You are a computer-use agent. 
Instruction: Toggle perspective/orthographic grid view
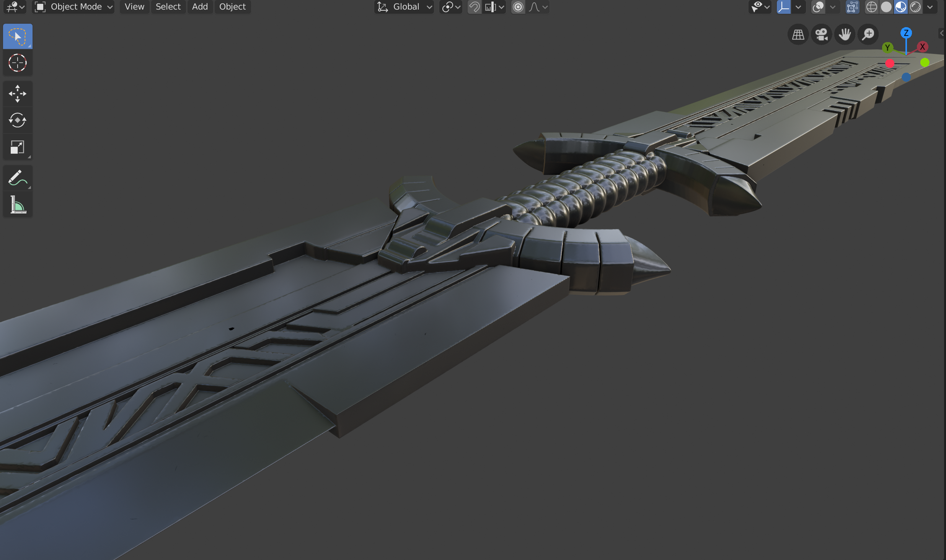pyautogui.click(x=798, y=35)
